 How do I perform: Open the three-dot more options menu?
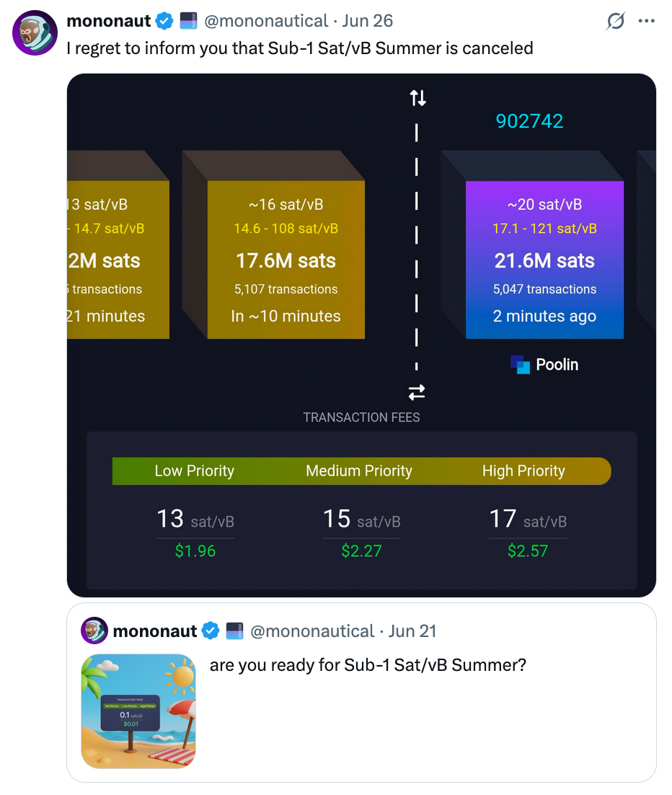click(646, 21)
